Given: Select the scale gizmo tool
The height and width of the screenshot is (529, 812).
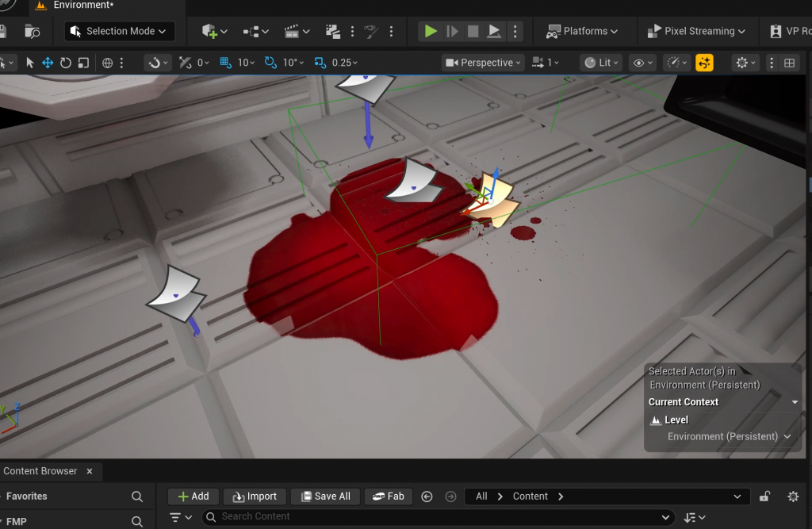Looking at the screenshot, I should [83, 63].
